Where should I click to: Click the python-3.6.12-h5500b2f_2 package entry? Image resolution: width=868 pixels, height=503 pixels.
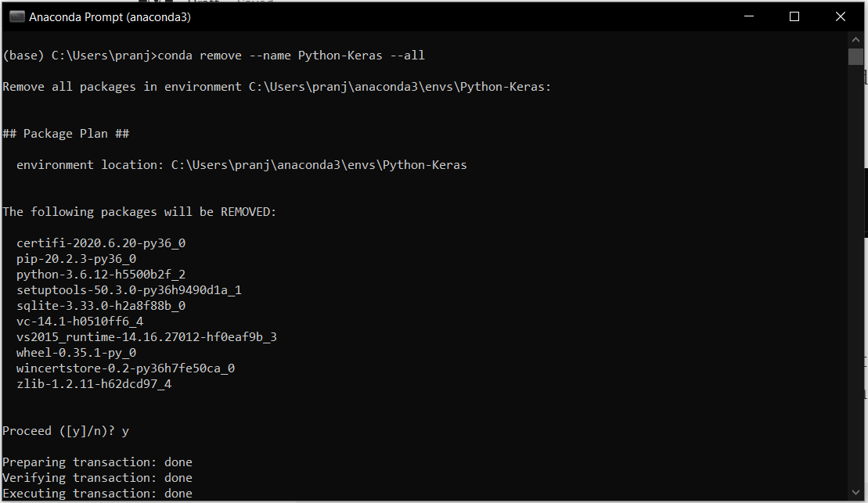(x=101, y=275)
